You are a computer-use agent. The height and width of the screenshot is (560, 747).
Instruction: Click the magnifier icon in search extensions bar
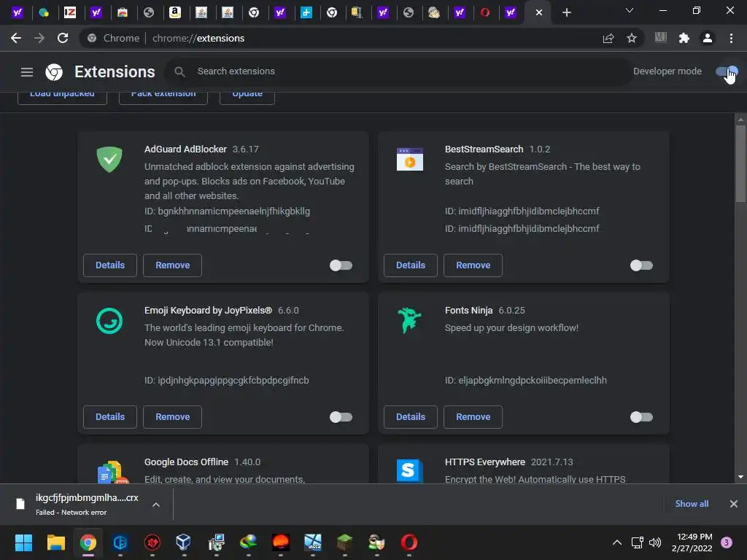point(179,71)
